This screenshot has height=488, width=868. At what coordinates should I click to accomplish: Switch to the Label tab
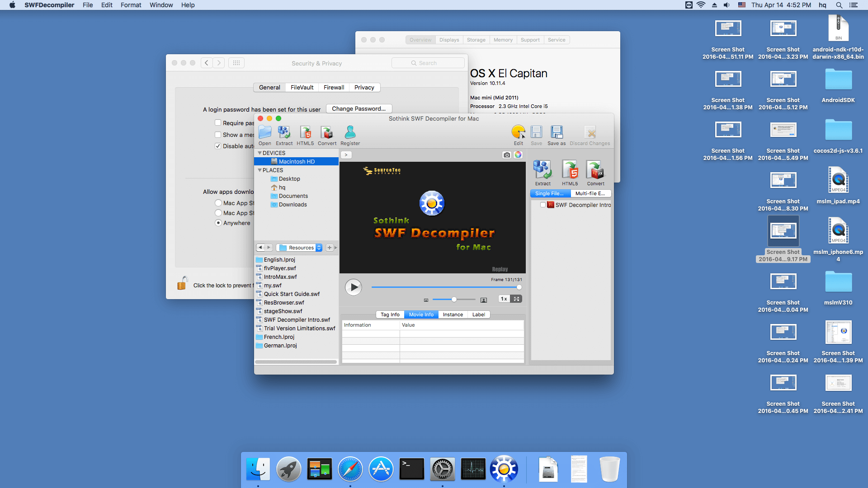pyautogui.click(x=478, y=314)
